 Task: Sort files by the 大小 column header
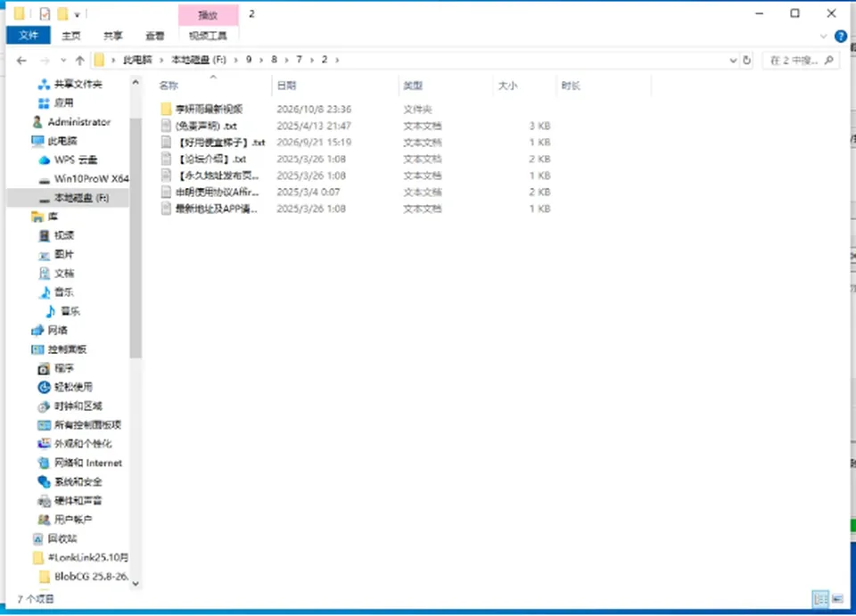(x=507, y=86)
